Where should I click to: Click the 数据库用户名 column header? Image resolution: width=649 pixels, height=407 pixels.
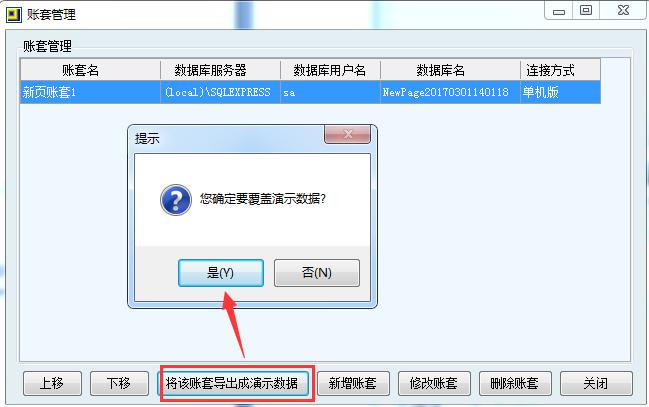pos(330,70)
